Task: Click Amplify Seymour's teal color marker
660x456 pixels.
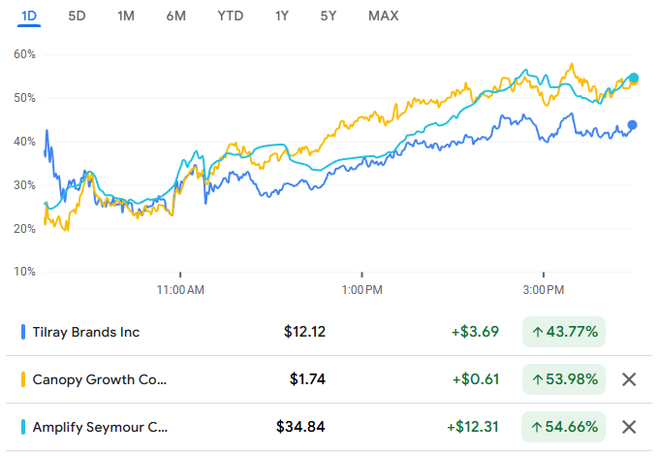Action: (23, 428)
